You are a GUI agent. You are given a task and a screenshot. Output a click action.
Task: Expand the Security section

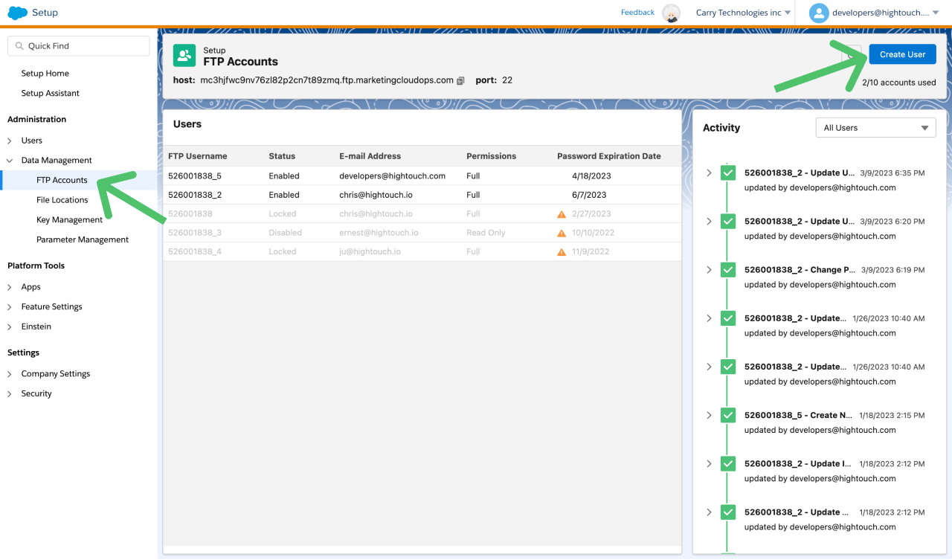click(10, 394)
